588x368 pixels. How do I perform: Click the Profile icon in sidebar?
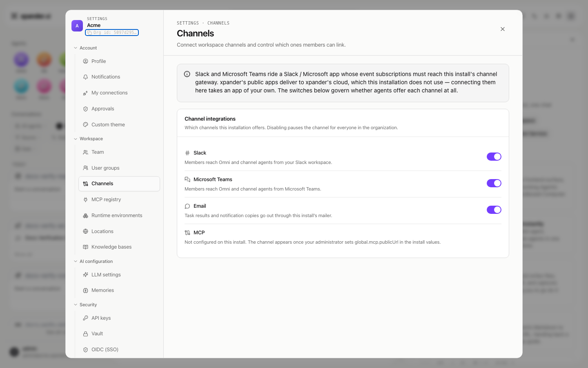(85, 61)
